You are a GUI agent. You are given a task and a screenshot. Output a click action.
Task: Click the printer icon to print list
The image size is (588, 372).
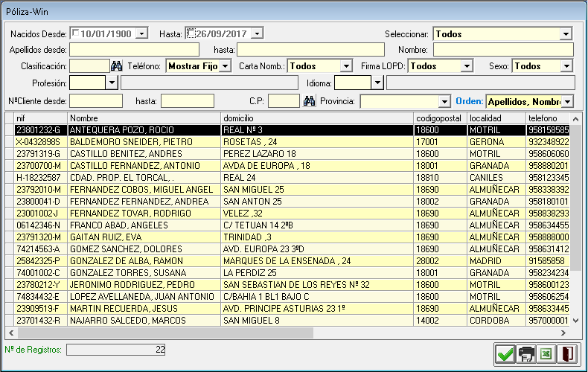coord(525,353)
